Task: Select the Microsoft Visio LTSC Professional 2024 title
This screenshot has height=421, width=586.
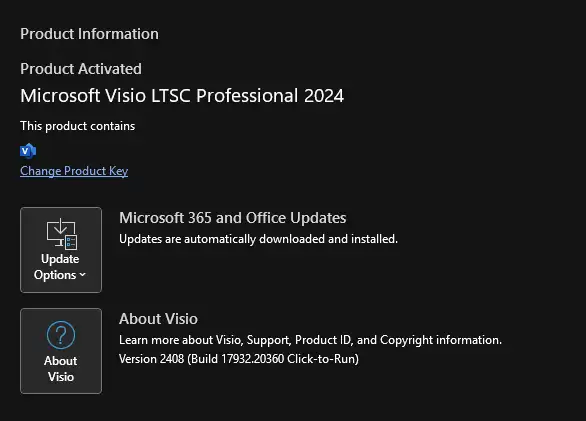Action: (182, 96)
